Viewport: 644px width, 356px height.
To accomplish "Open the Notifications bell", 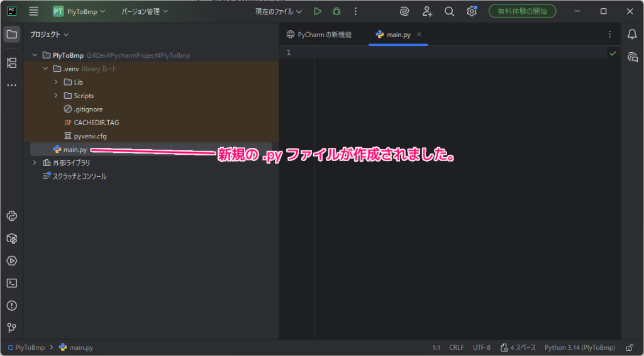I will pyautogui.click(x=632, y=35).
